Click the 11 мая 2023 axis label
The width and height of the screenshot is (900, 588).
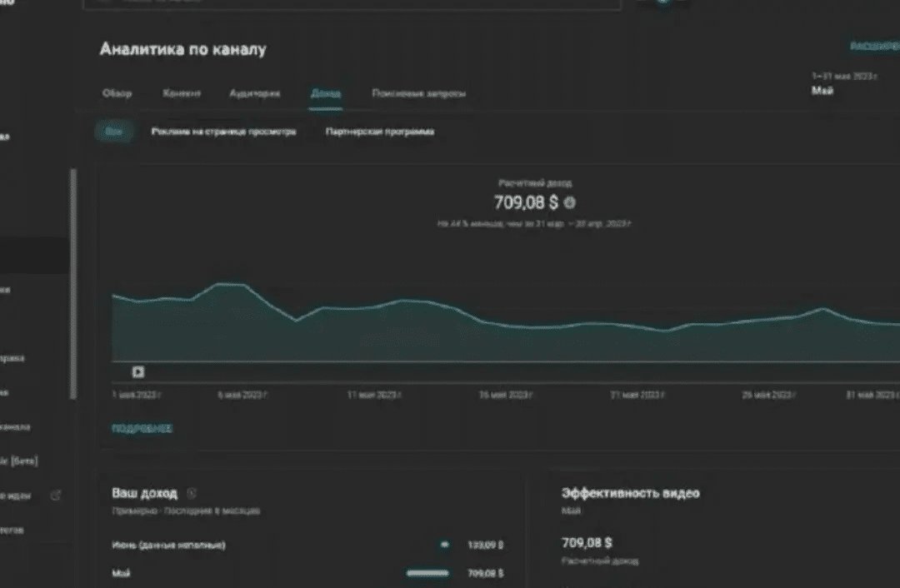click(374, 395)
